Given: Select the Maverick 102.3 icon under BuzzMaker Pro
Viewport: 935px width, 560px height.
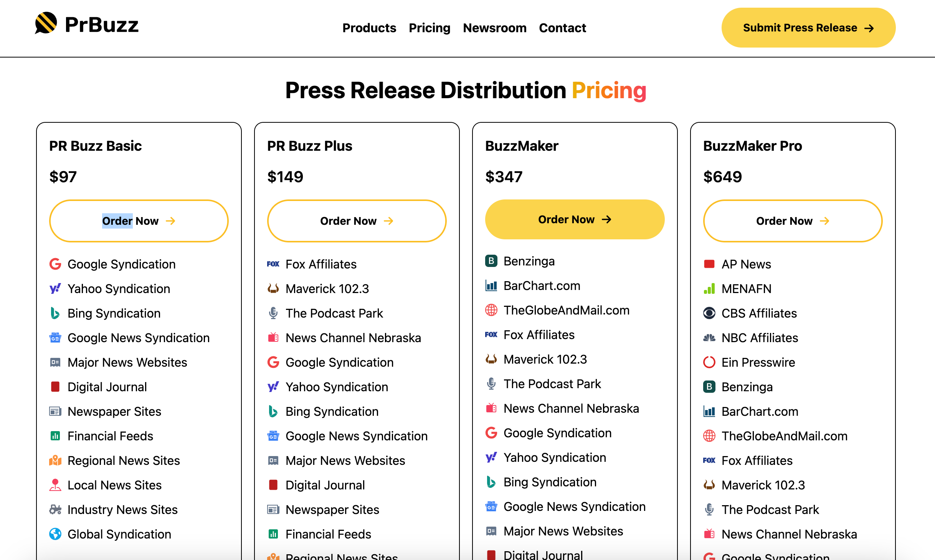Looking at the screenshot, I should (x=709, y=485).
